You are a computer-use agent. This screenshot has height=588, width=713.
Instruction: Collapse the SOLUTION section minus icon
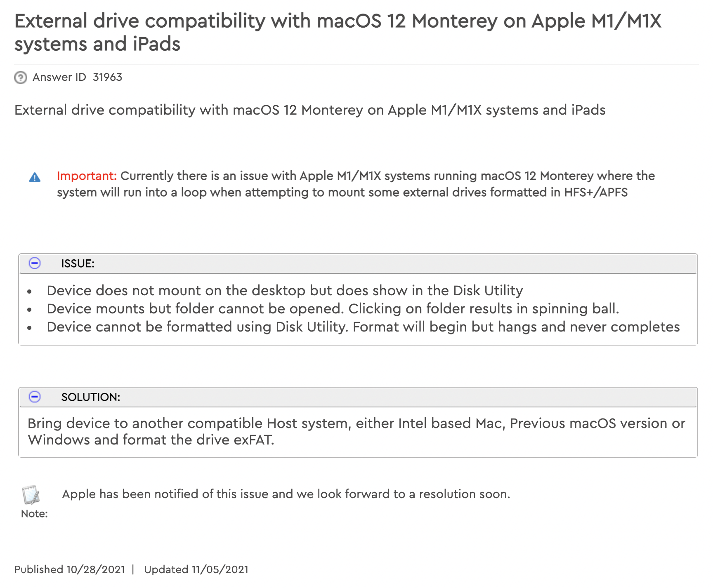click(35, 397)
